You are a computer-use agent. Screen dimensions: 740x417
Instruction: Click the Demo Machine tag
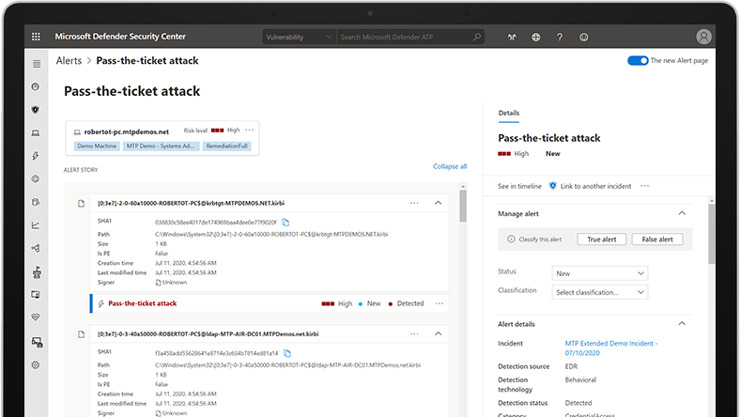pyautogui.click(x=97, y=146)
